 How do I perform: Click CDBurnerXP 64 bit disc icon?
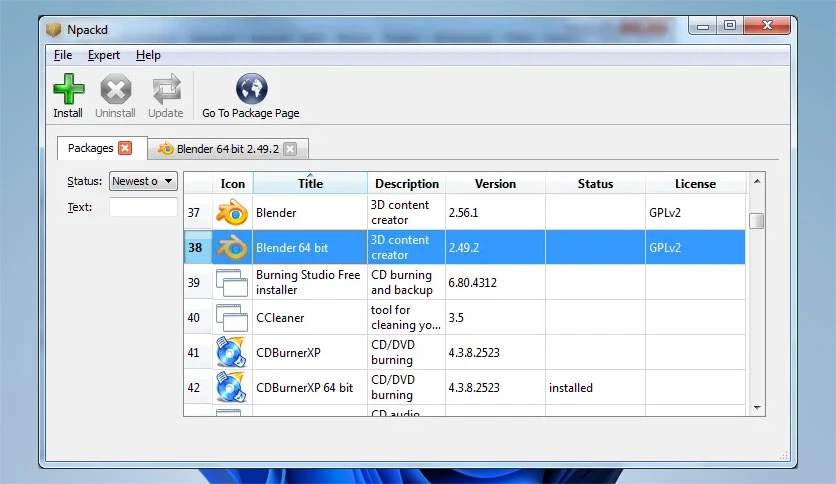click(232, 388)
